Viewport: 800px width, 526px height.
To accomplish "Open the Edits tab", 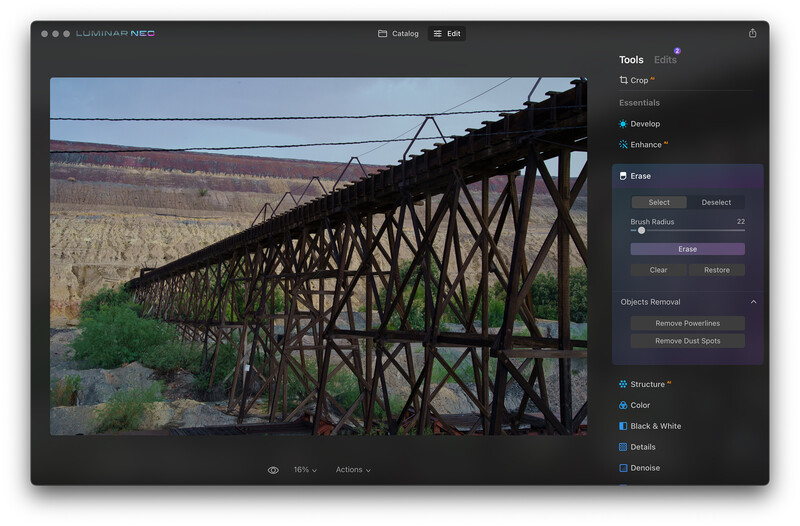I will [x=665, y=60].
